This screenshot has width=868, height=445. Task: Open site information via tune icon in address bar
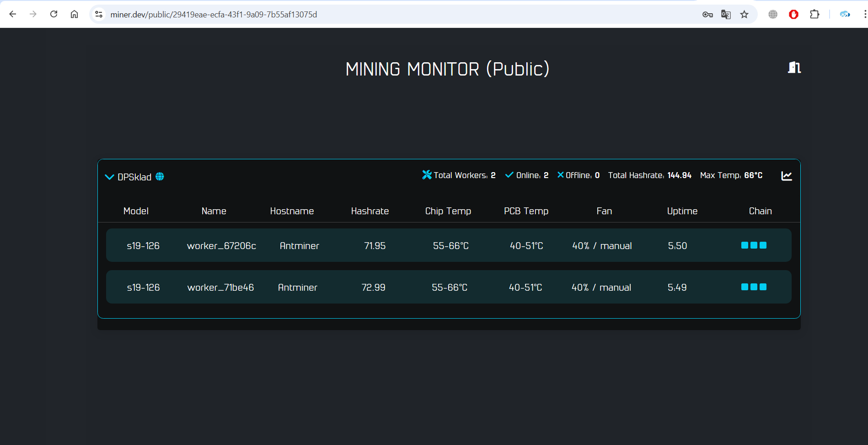click(98, 14)
